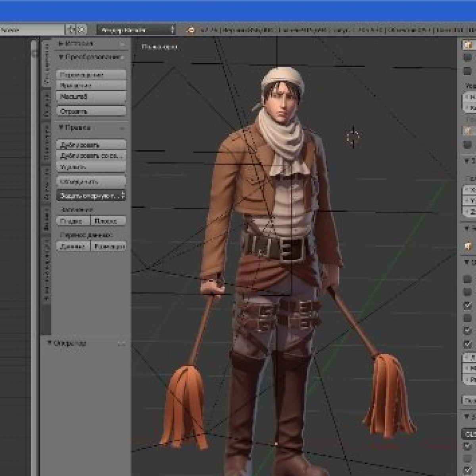This screenshot has width=476, height=476.
Task: Click the 3D cursor in the viewport
Action: pyautogui.click(x=353, y=137)
